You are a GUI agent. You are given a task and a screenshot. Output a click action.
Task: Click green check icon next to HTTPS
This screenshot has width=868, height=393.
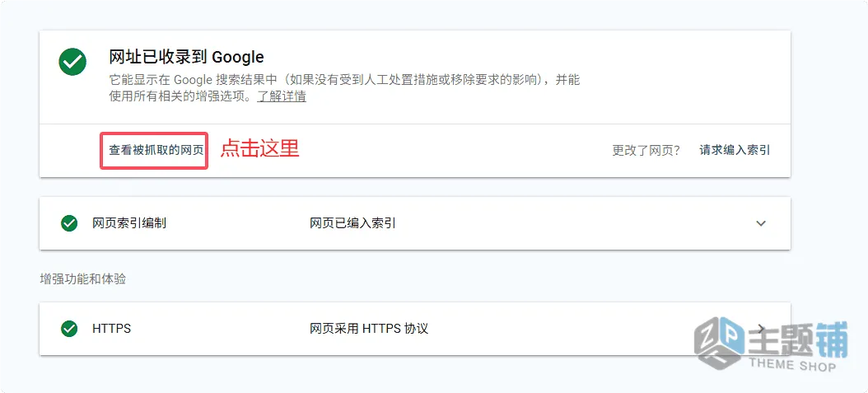tap(69, 329)
